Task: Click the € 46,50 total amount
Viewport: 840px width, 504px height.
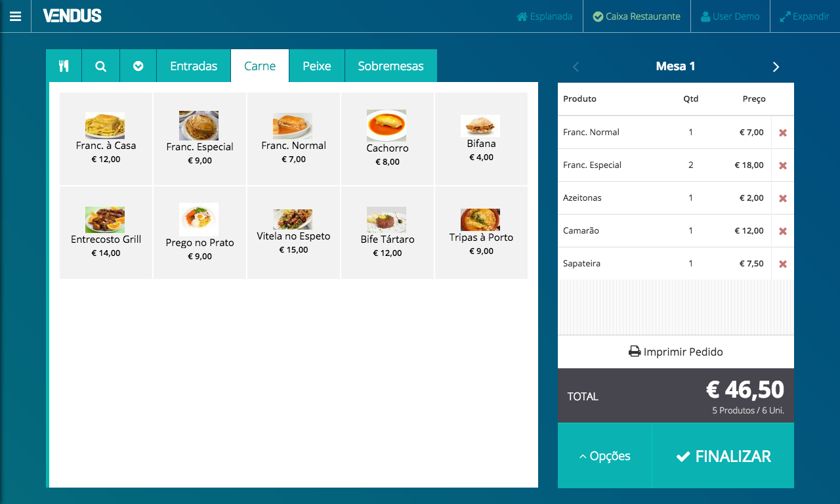Action: (745, 390)
